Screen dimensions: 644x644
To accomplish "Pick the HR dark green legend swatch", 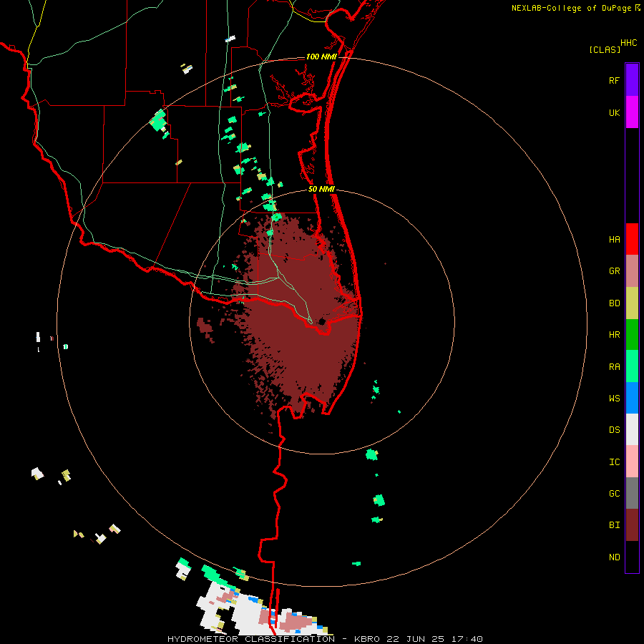I will pos(632,335).
